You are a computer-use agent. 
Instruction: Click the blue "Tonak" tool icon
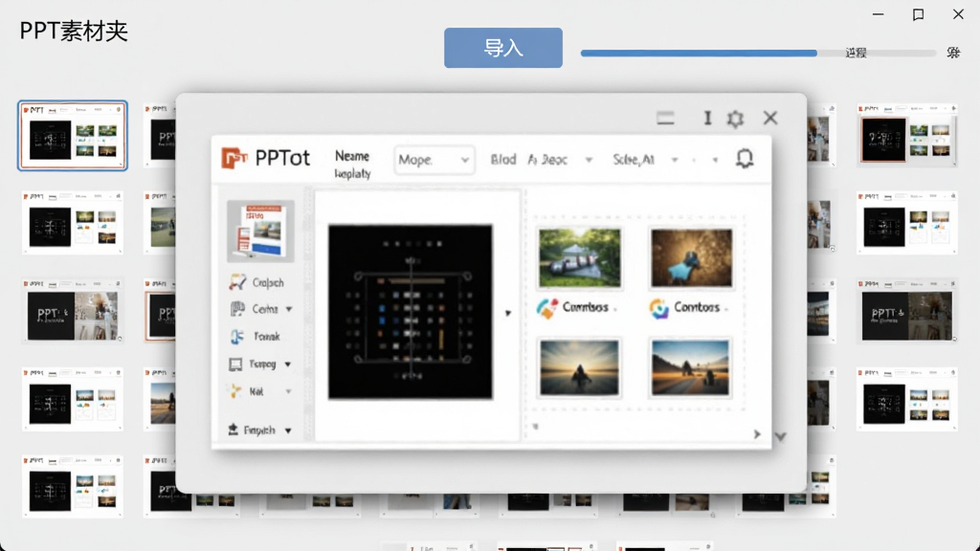tap(237, 336)
